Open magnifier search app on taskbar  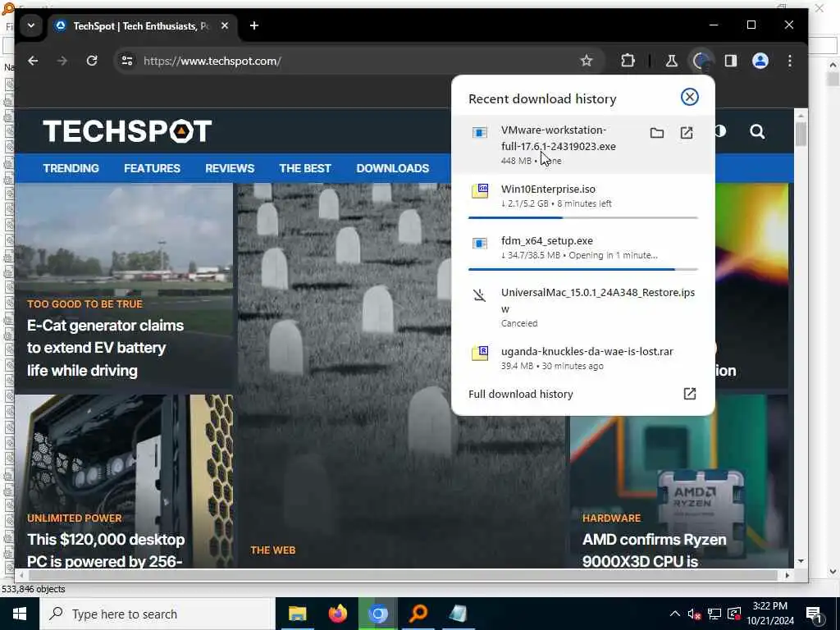tap(418, 614)
